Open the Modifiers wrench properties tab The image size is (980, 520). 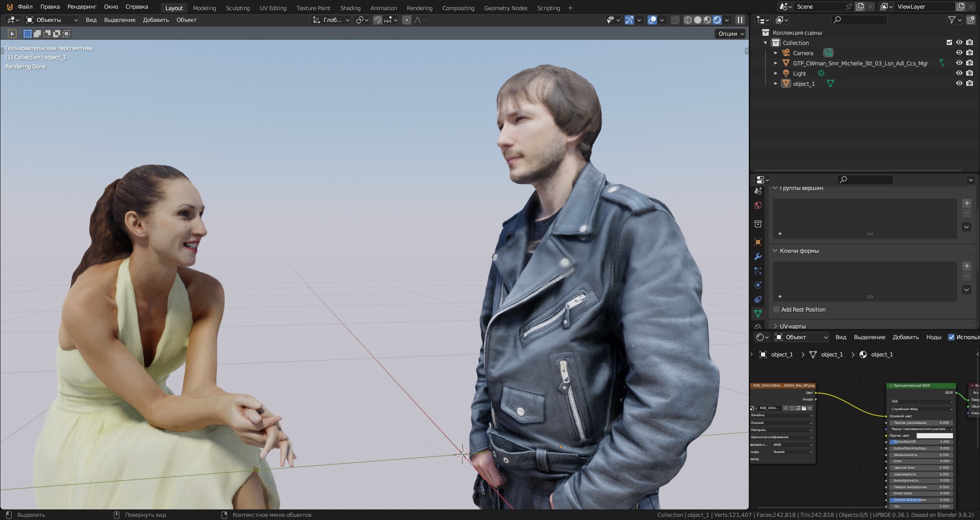(758, 256)
